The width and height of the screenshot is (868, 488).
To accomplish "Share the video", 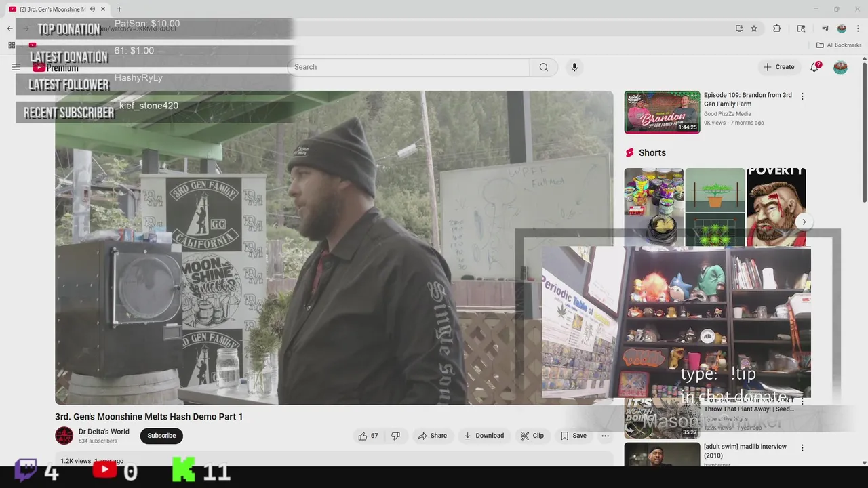I will pyautogui.click(x=432, y=436).
